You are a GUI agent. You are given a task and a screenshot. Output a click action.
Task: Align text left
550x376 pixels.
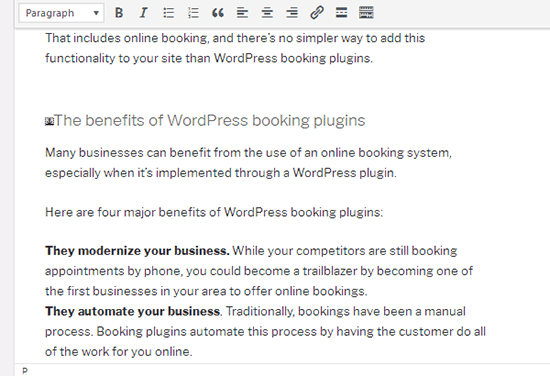click(x=242, y=13)
